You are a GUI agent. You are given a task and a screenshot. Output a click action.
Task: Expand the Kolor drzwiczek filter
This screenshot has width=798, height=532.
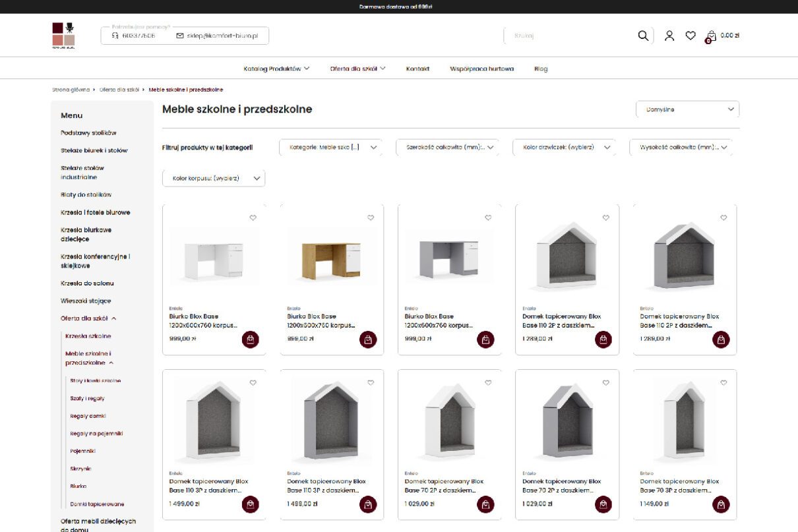point(564,147)
